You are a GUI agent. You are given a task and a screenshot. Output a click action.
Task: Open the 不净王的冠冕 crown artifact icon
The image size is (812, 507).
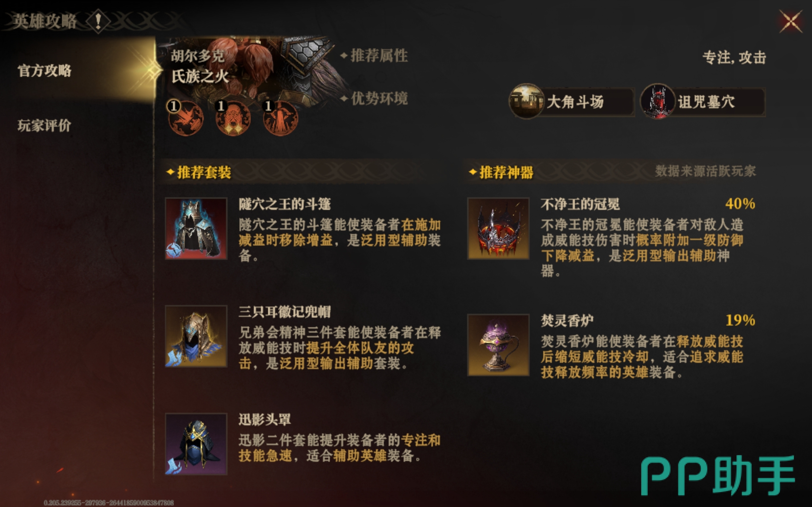click(498, 228)
